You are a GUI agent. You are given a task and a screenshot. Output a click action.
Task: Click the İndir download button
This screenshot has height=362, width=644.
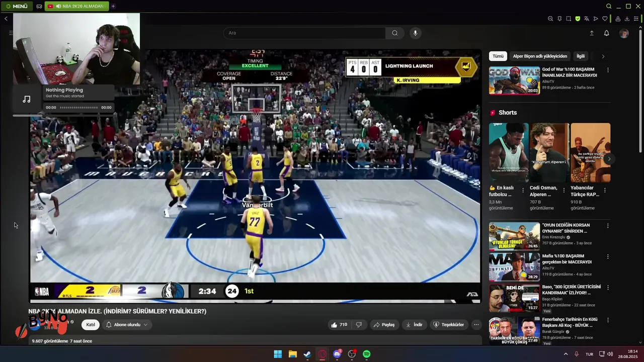click(x=414, y=325)
